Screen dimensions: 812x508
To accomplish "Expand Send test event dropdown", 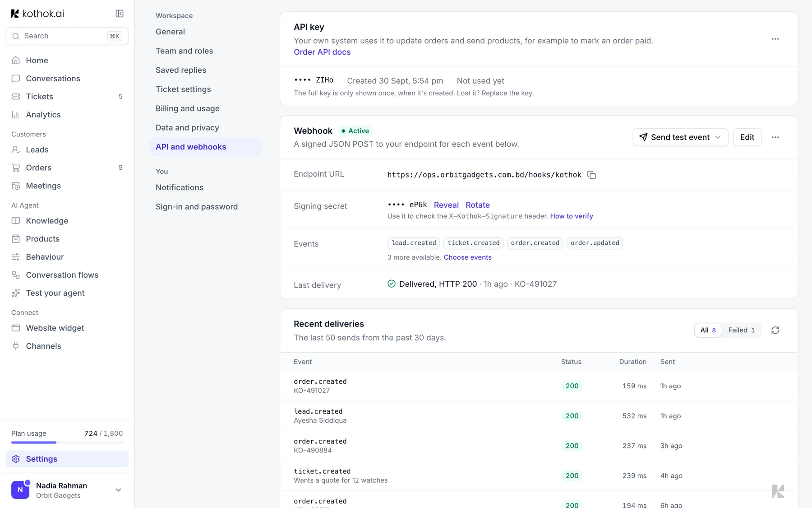I will tap(680, 137).
